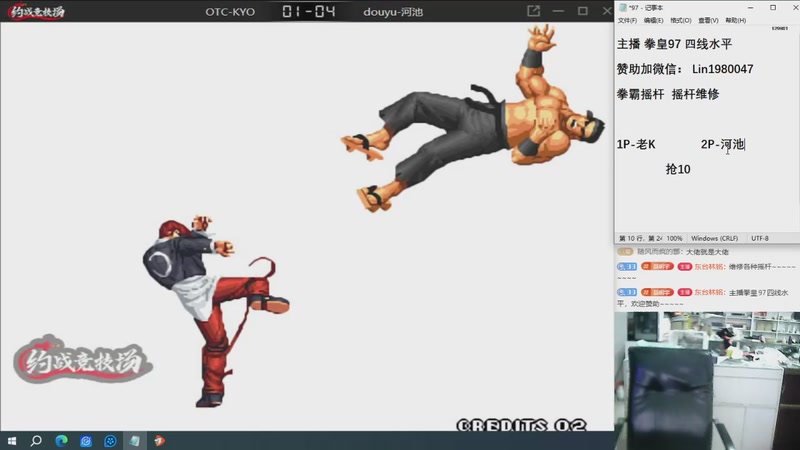Click the text Lin1980047 in Notepad
800x450 pixels.
(722, 69)
